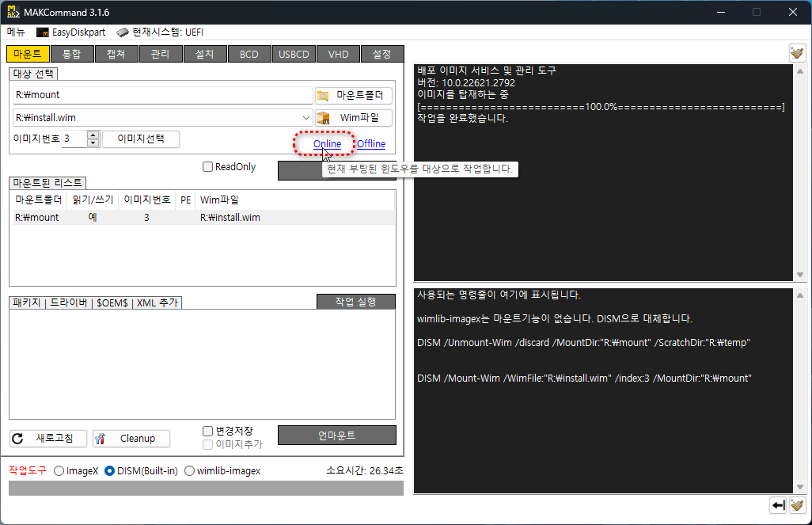Click the 작업 실행 button
The image size is (812, 525).
click(356, 302)
